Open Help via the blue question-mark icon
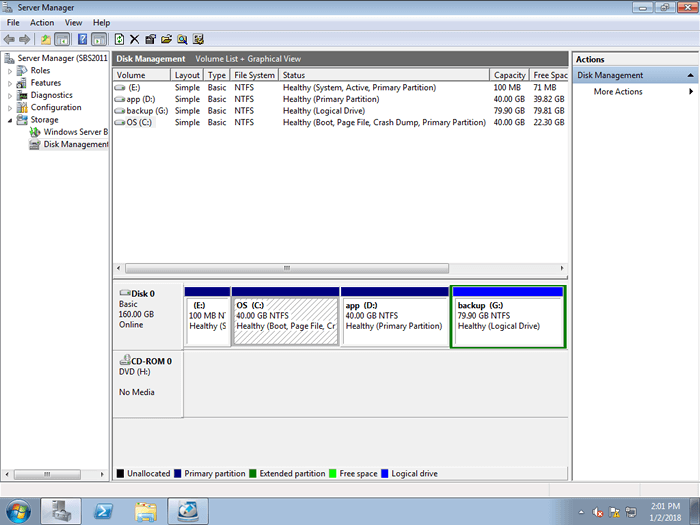 [x=83, y=39]
